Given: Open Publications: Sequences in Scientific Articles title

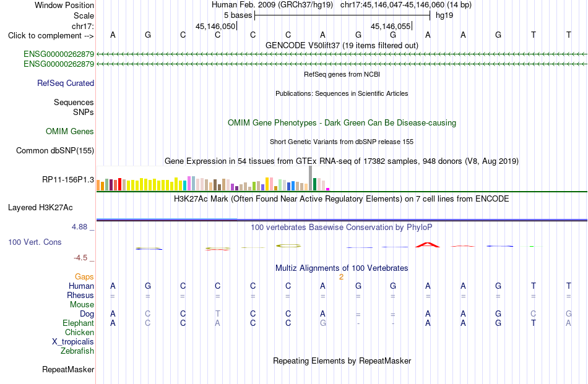Looking at the screenshot, I should [342, 93].
